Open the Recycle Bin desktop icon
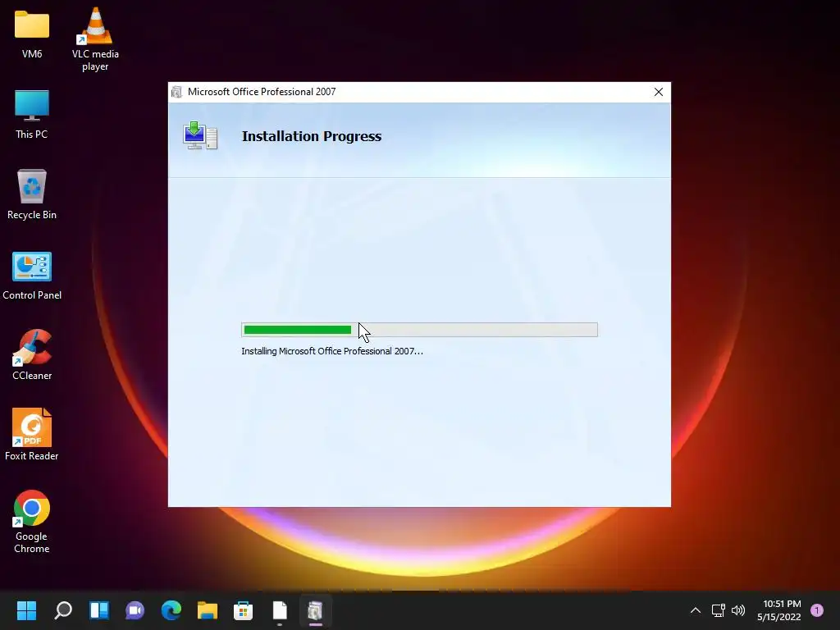This screenshot has height=630, width=840. 32,194
